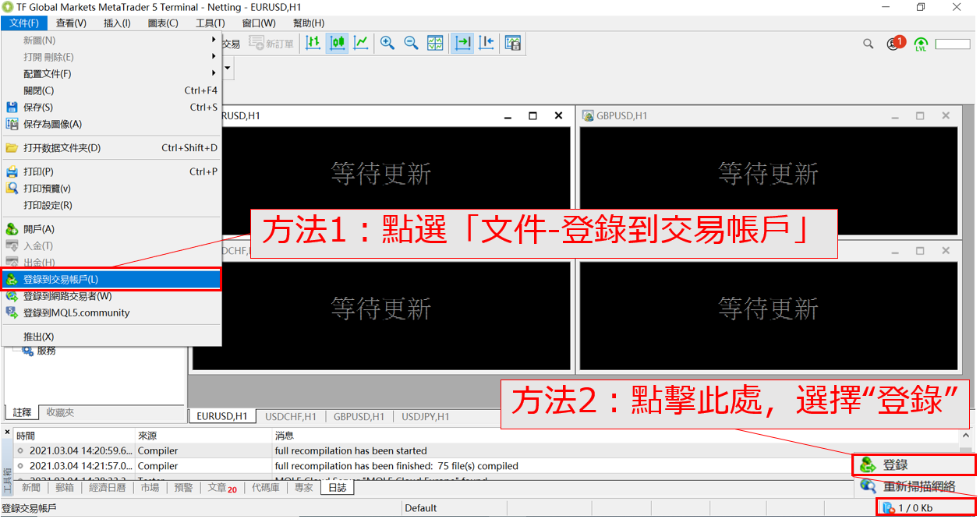The width and height of the screenshot is (980, 519).
Task: Choose 重新掃描網絡 in popup menu
Action: 914,486
